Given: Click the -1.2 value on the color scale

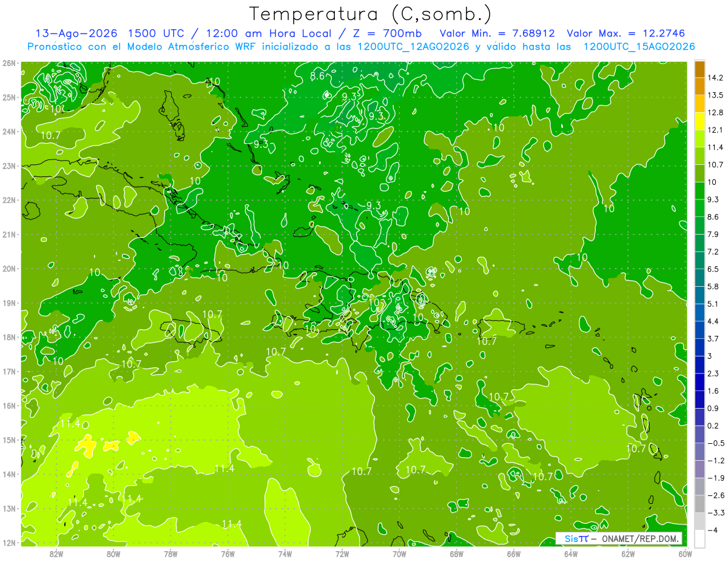Looking at the screenshot, I should (x=715, y=461).
